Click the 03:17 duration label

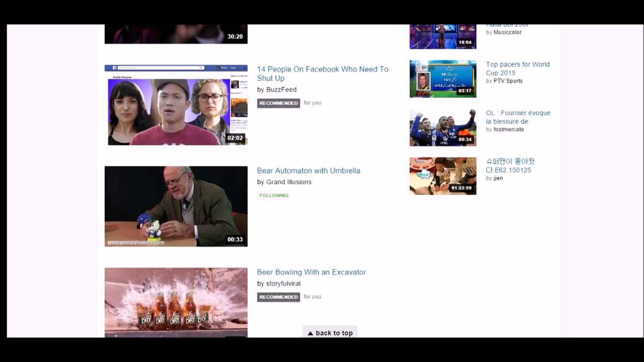pos(465,91)
